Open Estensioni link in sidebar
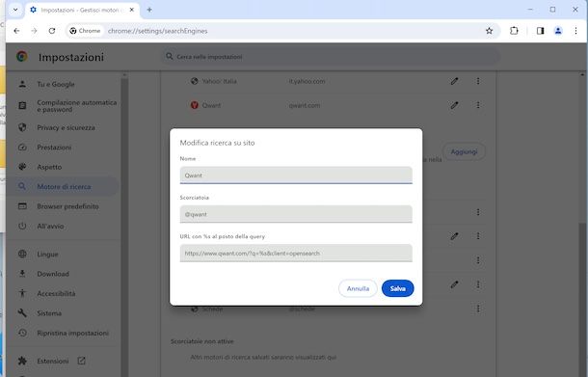588x377 pixels. click(53, 361)
